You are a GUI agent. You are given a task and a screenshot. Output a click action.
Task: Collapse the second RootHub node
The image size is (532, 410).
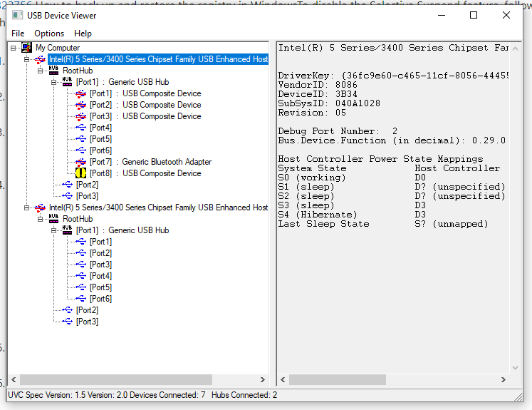[41, 219]
